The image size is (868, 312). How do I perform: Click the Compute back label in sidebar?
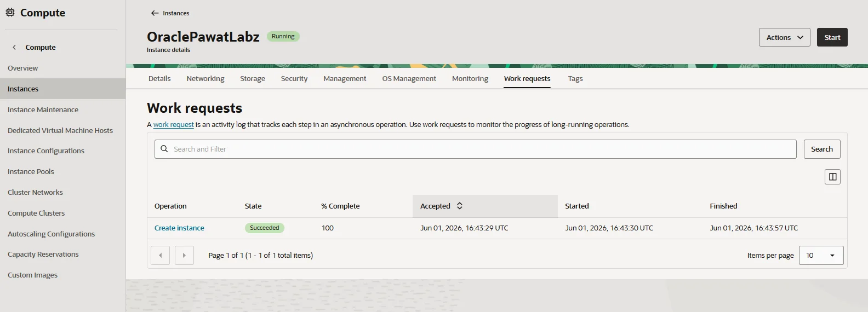pos(41,47)
